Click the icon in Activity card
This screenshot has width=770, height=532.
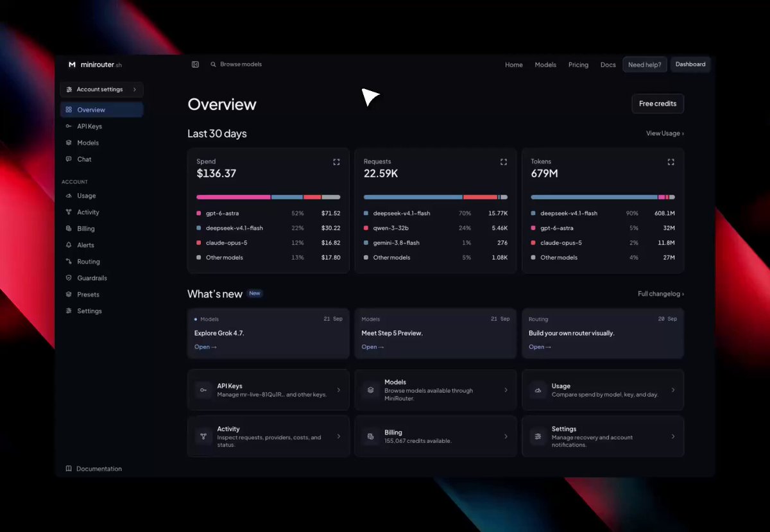pos(203,436)
